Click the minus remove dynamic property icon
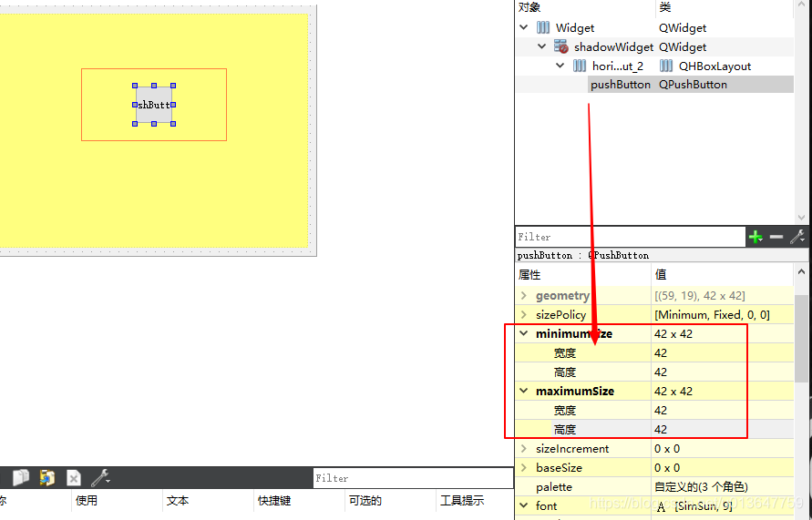The image size is (812, 520). (776, 237)
